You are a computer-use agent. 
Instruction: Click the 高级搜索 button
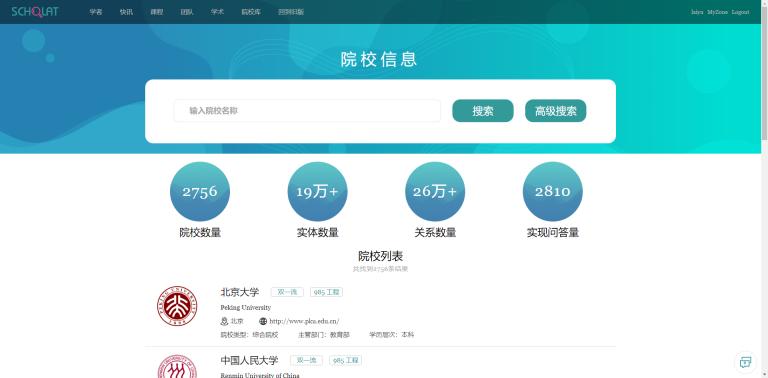click(x=555, y=111)
